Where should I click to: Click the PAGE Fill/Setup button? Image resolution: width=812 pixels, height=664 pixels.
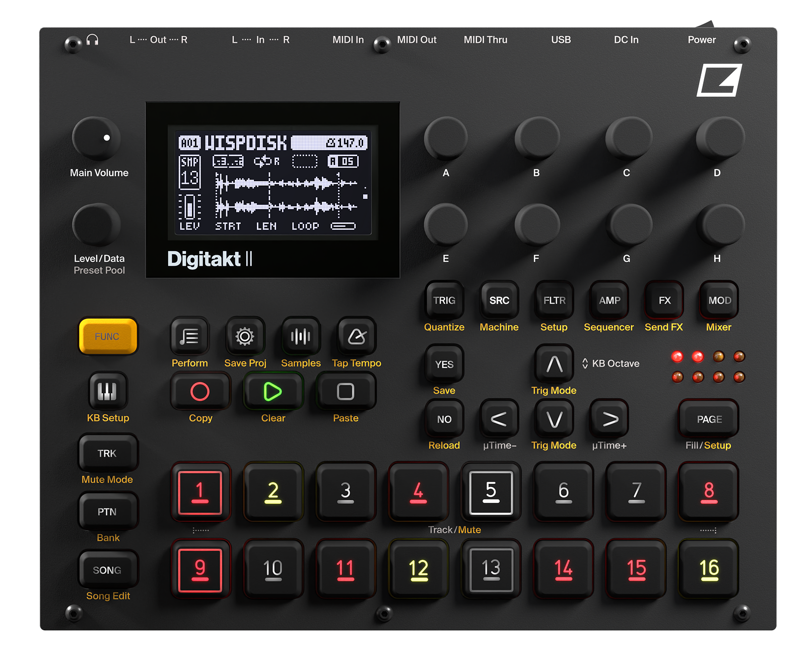[709, 418]
